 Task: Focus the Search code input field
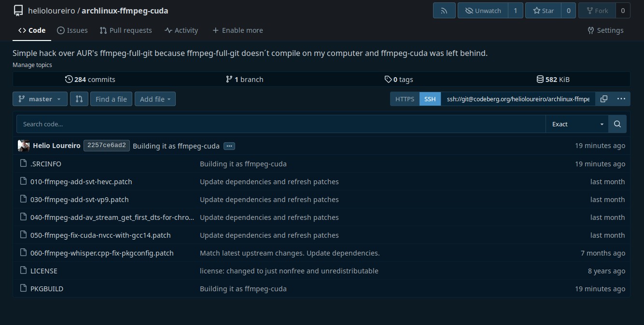point(280,124)
